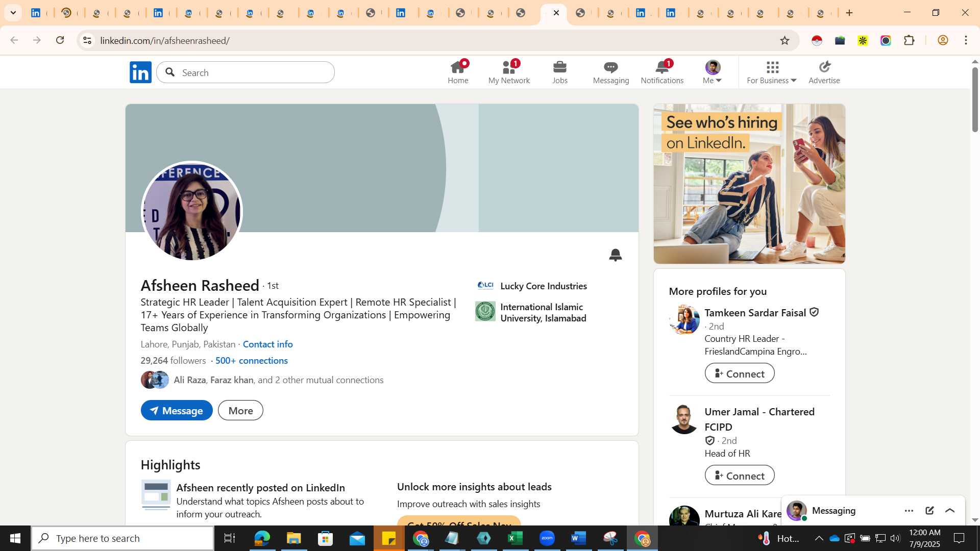Show hidden system tray icons
This screenshot has width=980, height=551.
click(x=819, y=538)
